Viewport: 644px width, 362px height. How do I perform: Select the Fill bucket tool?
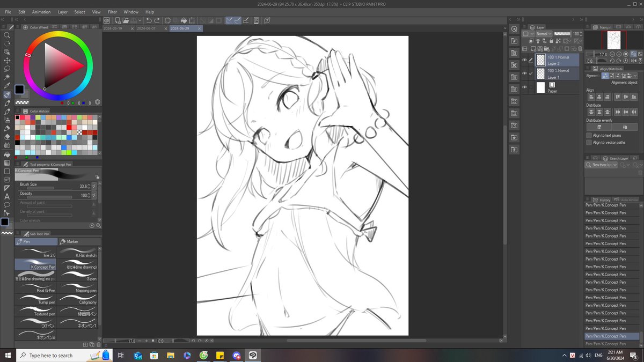(x=7, y=154)
